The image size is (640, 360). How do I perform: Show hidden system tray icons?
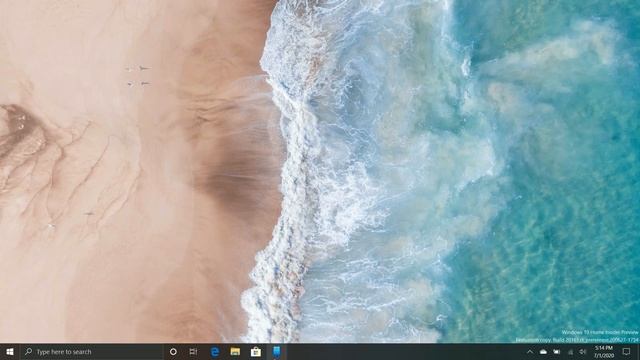click(529, 351)
